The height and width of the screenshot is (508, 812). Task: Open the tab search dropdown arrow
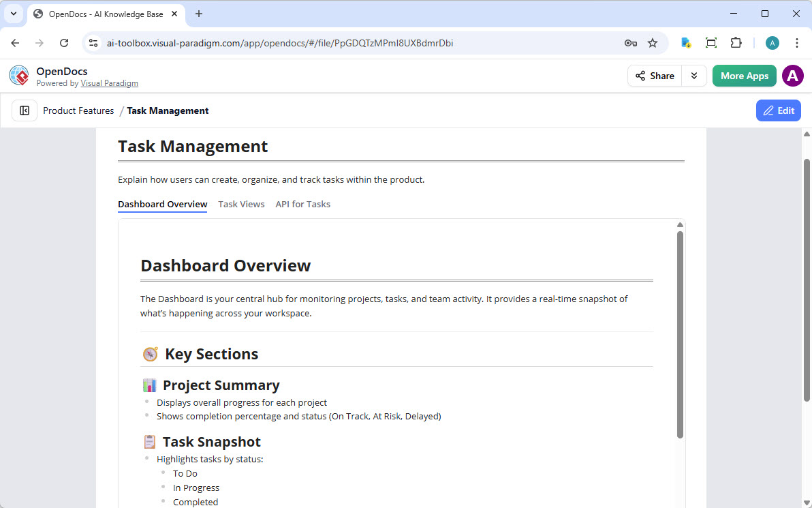coord(13,14)
